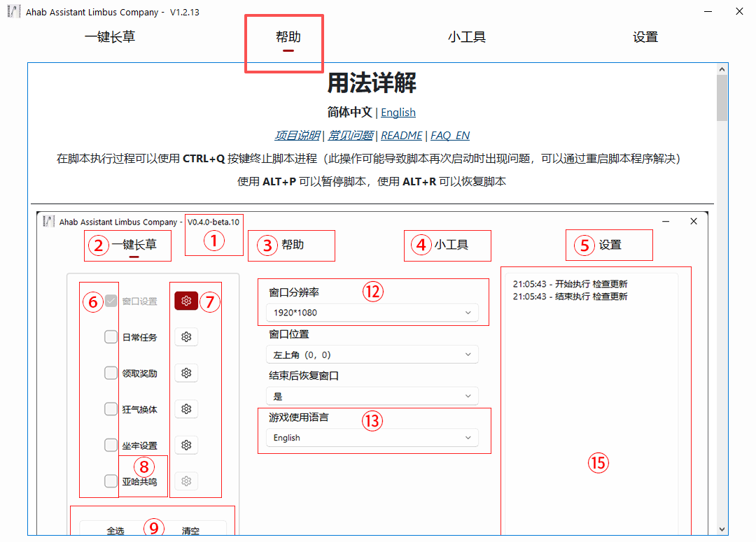This screenshot has height=542, width=756.
Task: Open settings gear for 坐牢设置
Action: [186, 445]
